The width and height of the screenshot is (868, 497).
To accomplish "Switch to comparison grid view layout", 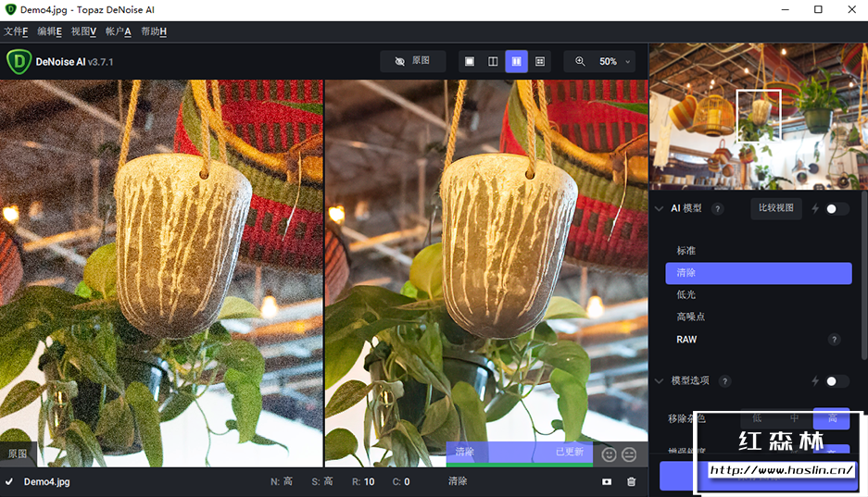I will tap(540, 61).
